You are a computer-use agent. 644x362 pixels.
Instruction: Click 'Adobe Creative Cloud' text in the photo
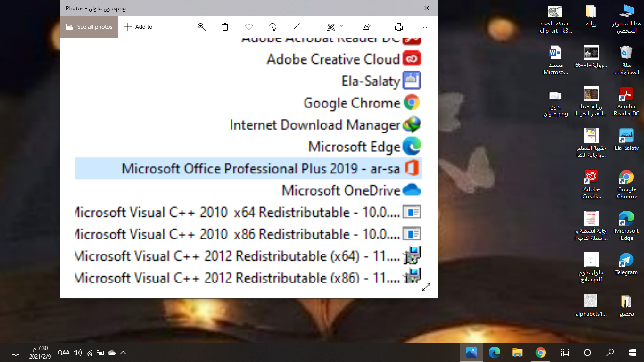[x=333, y=59]
